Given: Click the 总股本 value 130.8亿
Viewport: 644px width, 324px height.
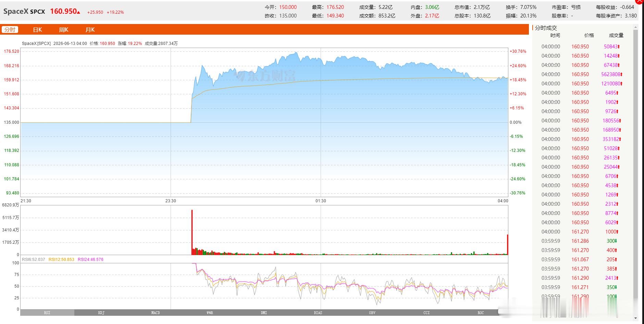Looking at the screenshot, I should pyautogui.click(x=482, y=16).
